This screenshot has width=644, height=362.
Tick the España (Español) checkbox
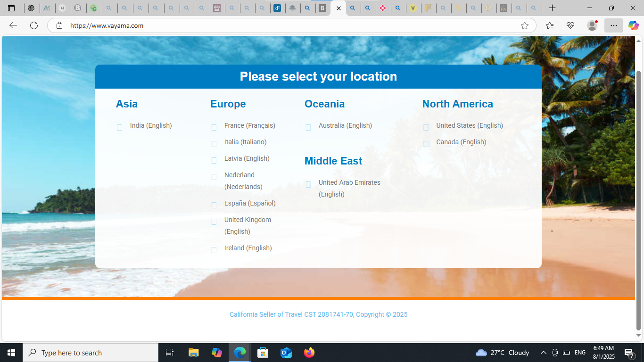click(x=214, y=205)
